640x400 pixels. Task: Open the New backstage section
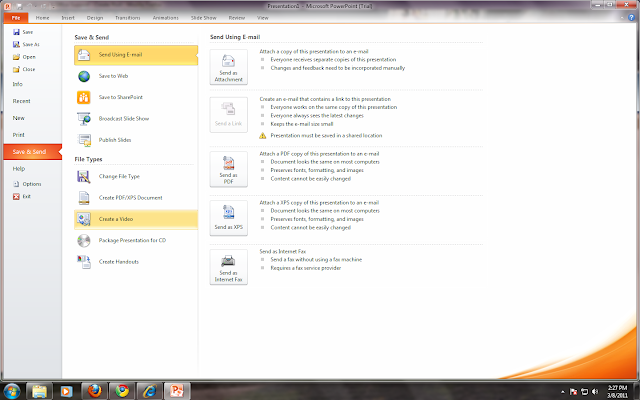[x=33, y=118]
